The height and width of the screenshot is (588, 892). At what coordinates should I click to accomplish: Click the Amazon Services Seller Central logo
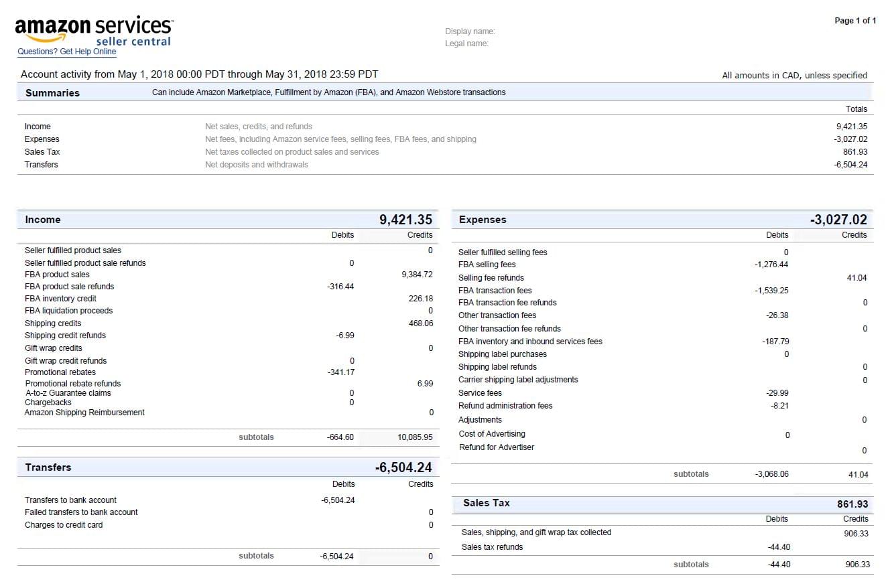pyautogui.click(x=94, y=30)
